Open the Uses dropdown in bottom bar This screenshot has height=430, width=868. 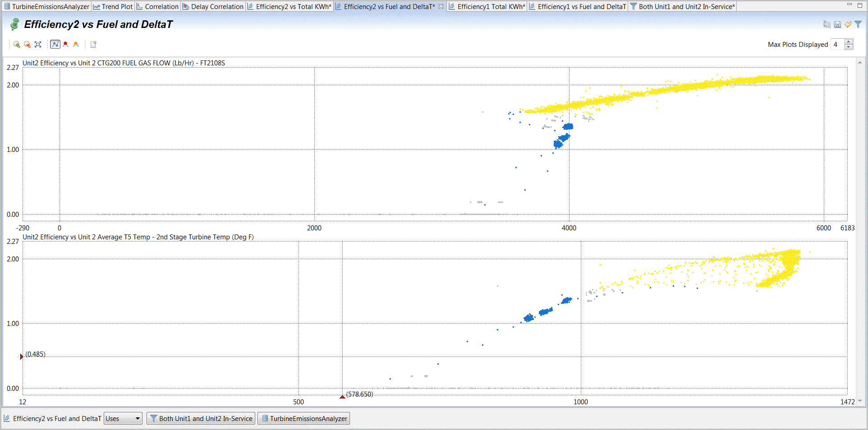pyautogui.click(x=123, y=418)
